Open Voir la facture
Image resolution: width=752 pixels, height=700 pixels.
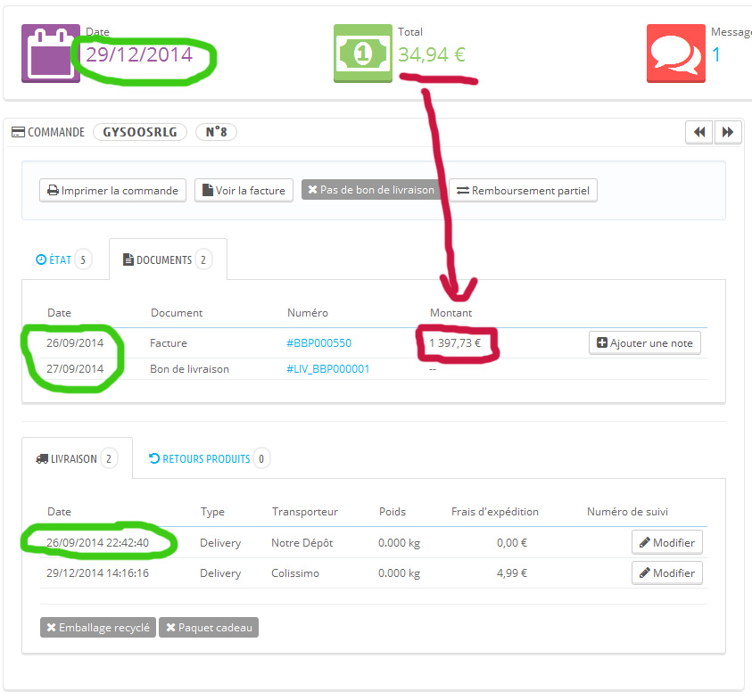point(244,190)
